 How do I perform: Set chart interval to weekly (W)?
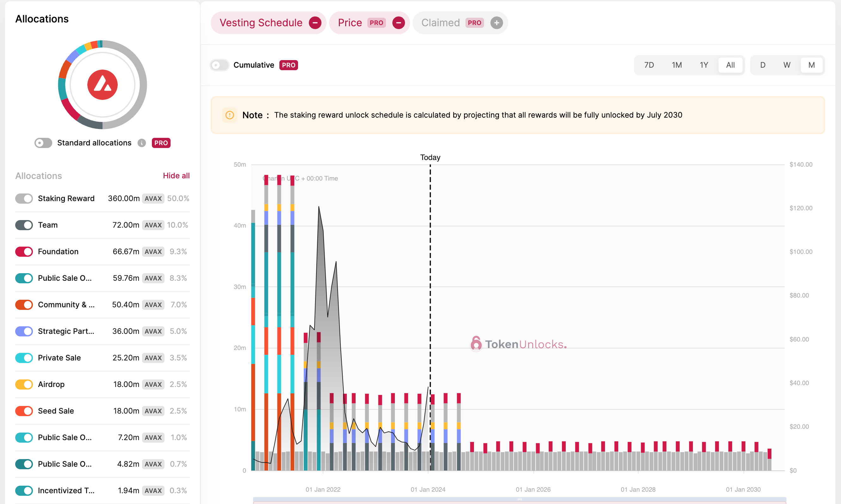point(787,65)
